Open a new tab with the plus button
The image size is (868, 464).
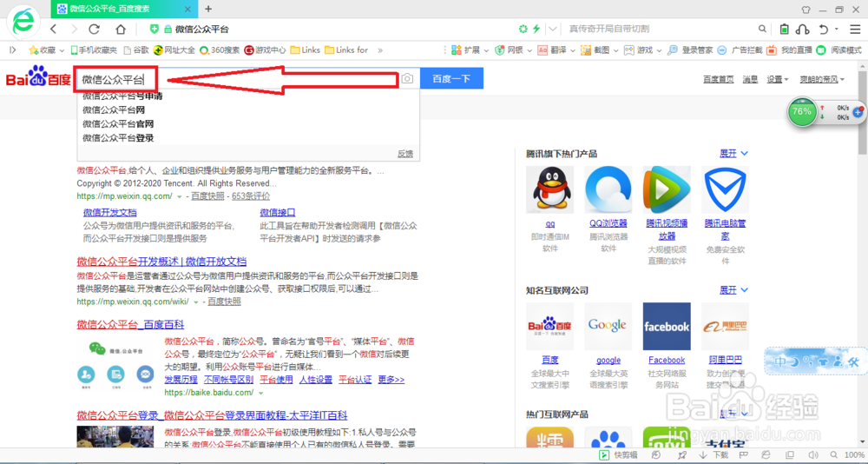[x=208, y=9]
